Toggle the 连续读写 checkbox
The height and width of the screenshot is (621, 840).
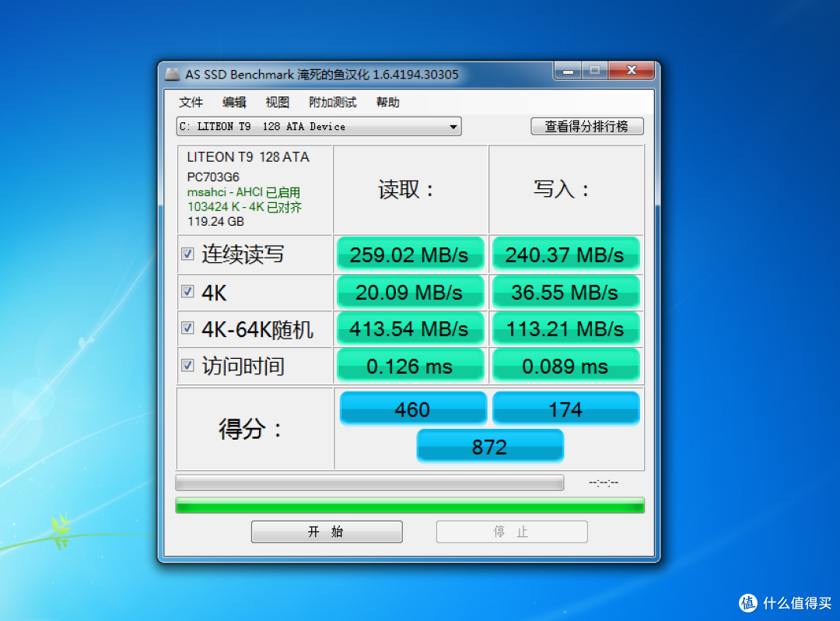pos(187,254)
